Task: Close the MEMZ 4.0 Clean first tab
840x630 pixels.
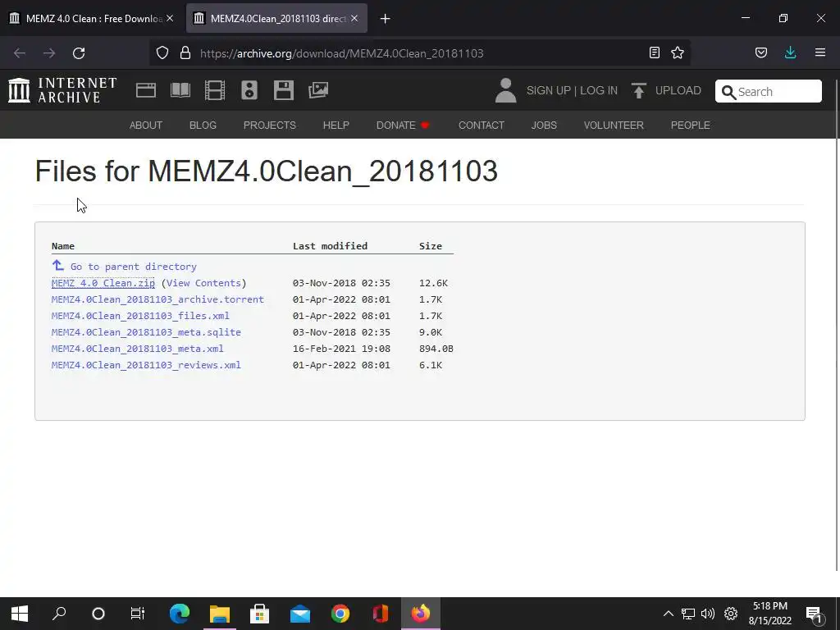Action: [x=170, y=18]
